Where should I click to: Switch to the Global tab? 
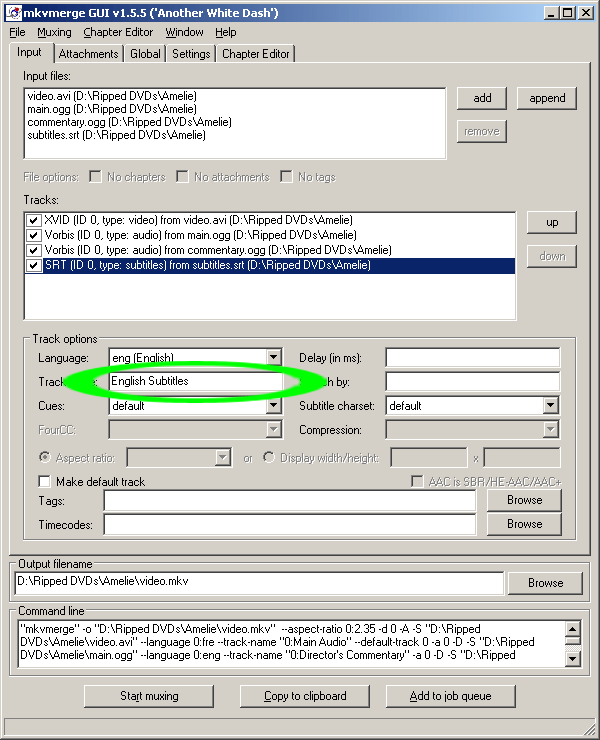145,54
